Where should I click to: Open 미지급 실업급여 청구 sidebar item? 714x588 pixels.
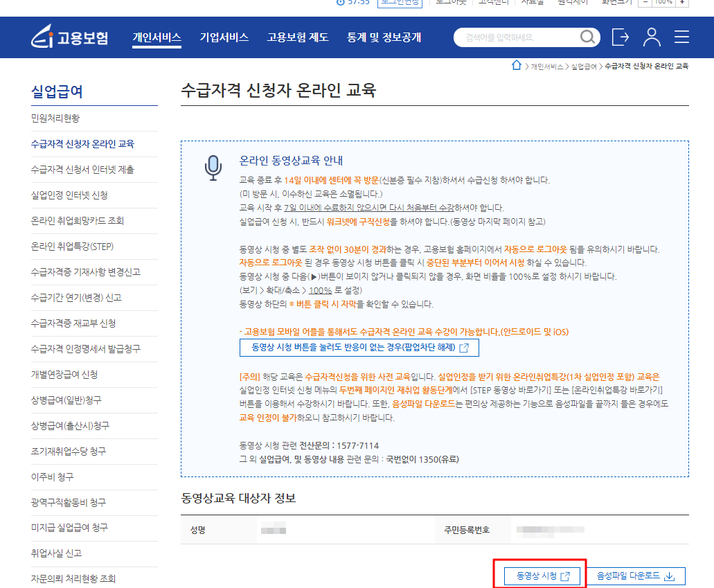click(69, 528)
